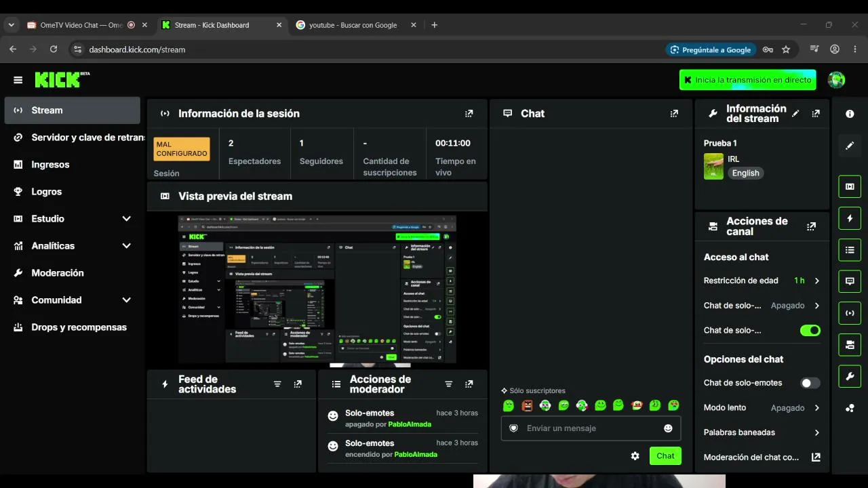Screen dimensions: 868x488
Task: Toggle the activity feed lightning widget in right rail
Action: click(850, 218)
